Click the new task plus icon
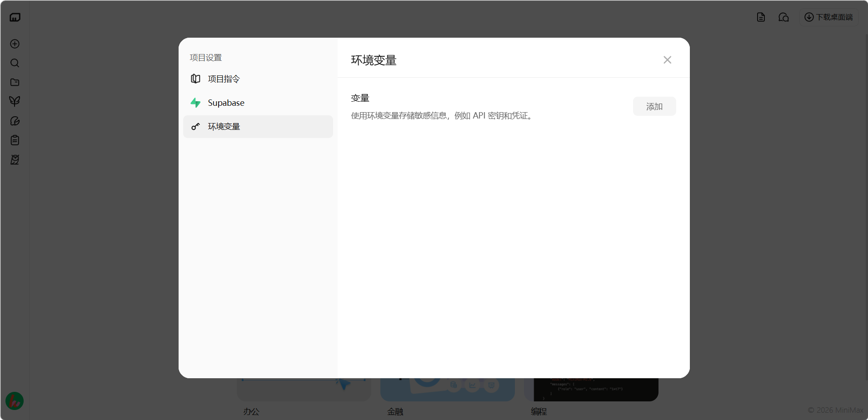Screen dimensions: 868x420 point(15,44)
